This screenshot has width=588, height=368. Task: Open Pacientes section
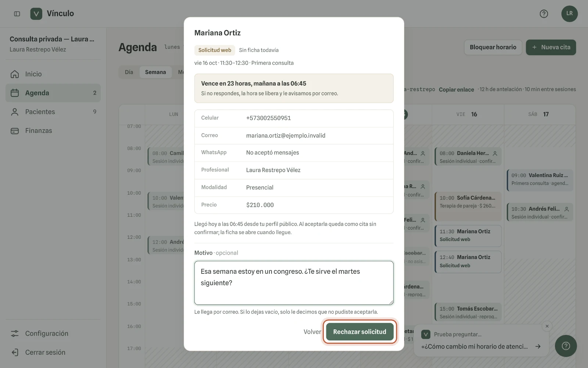pyautogui.click(x=53, y=112)
